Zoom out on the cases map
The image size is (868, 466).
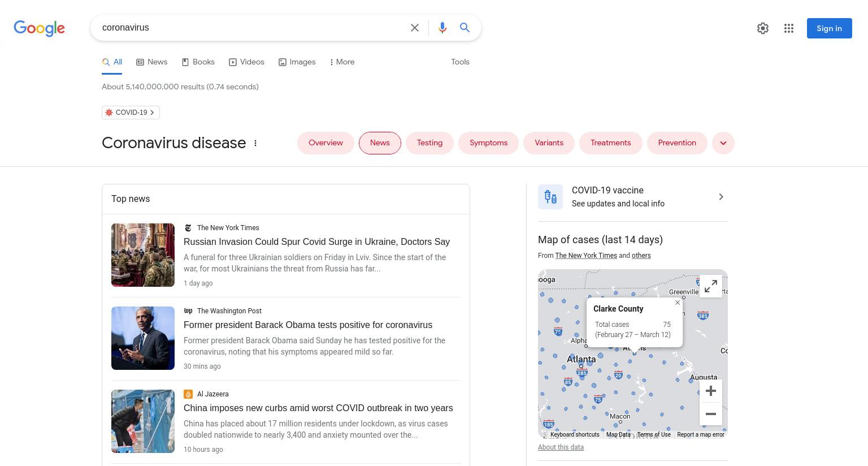point(711,414)
